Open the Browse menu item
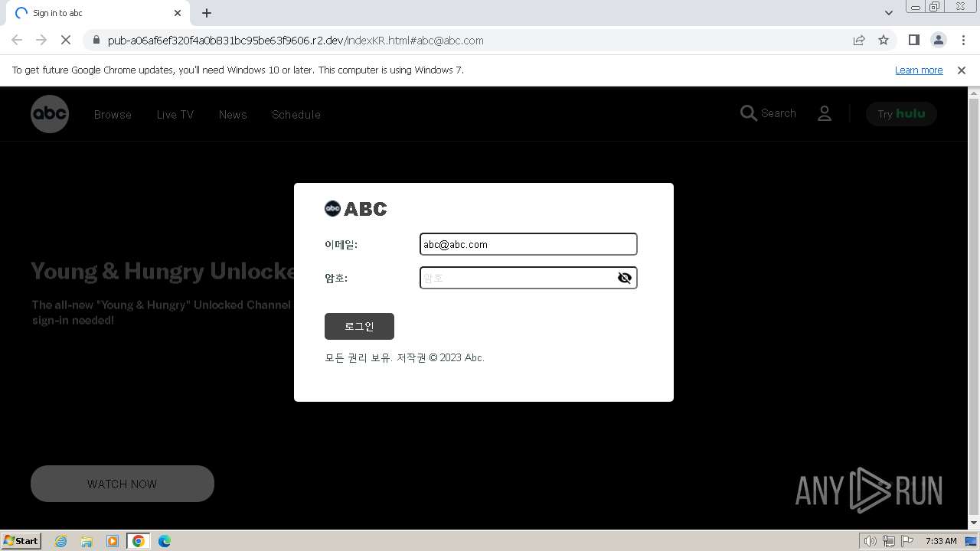Viewport: 980px width, 551px height. (x=113, y=115)
